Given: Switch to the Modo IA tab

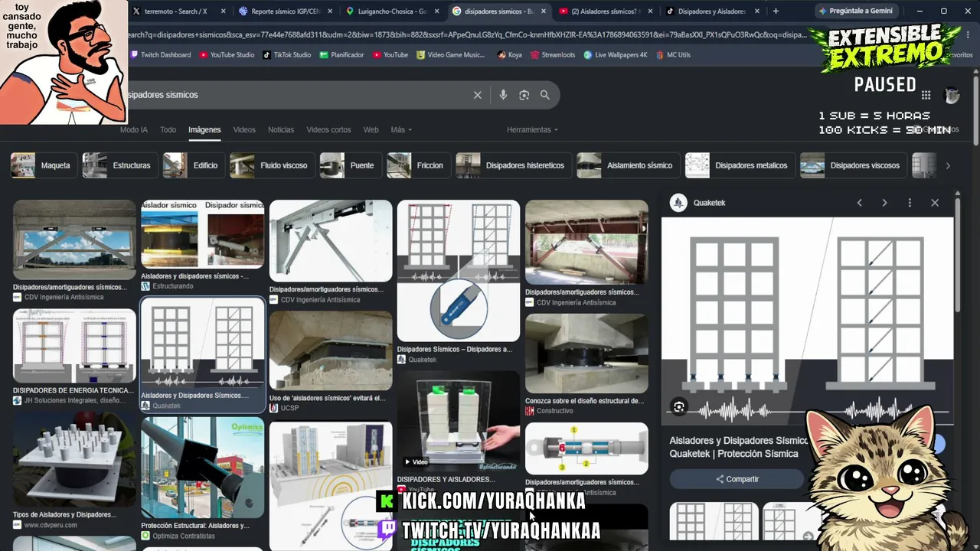Looking at the screenshot, I should pos(134,130).
